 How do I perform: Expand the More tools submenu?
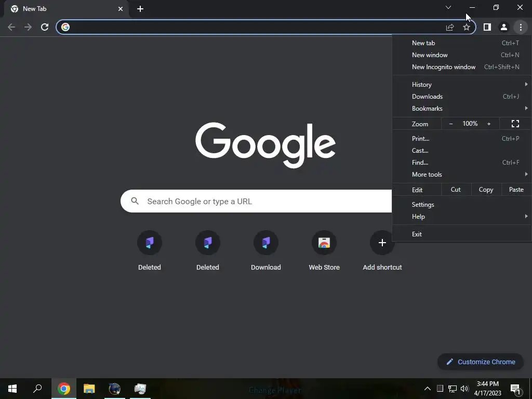click(462, 175)
